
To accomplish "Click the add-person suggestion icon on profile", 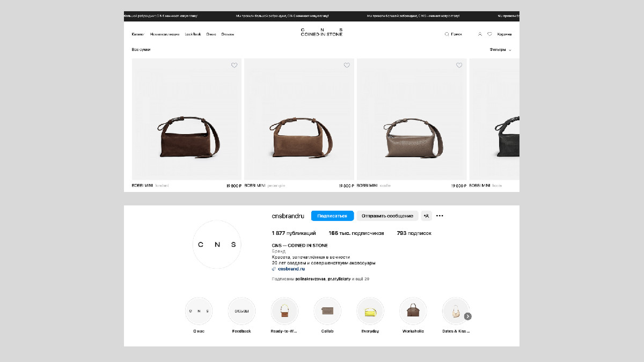I will click(x=426, y=216).
